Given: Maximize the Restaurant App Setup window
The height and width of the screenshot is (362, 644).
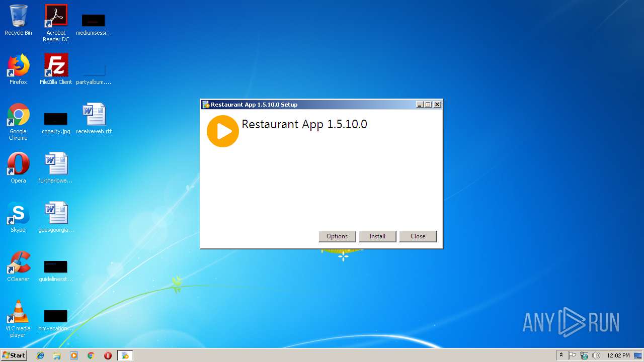Looking at the screenshot, I should [x=428, y=105].
